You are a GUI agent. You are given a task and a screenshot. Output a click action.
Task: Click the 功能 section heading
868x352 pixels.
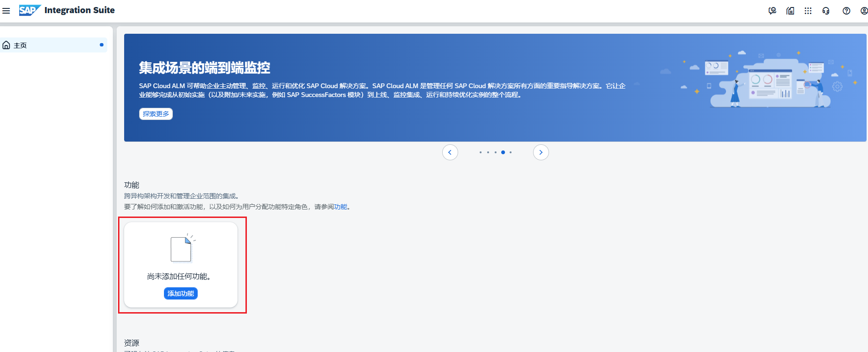(x=132, y=185)
